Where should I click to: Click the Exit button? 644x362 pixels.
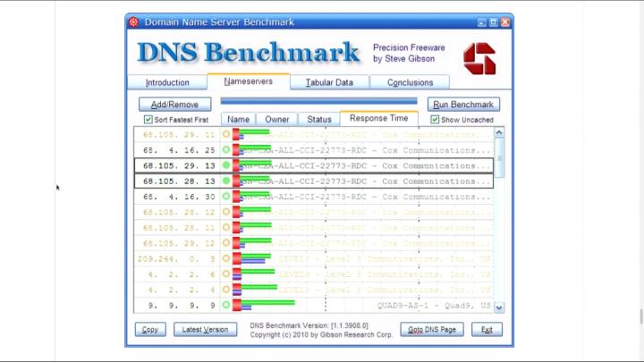(x=487, y=330)
